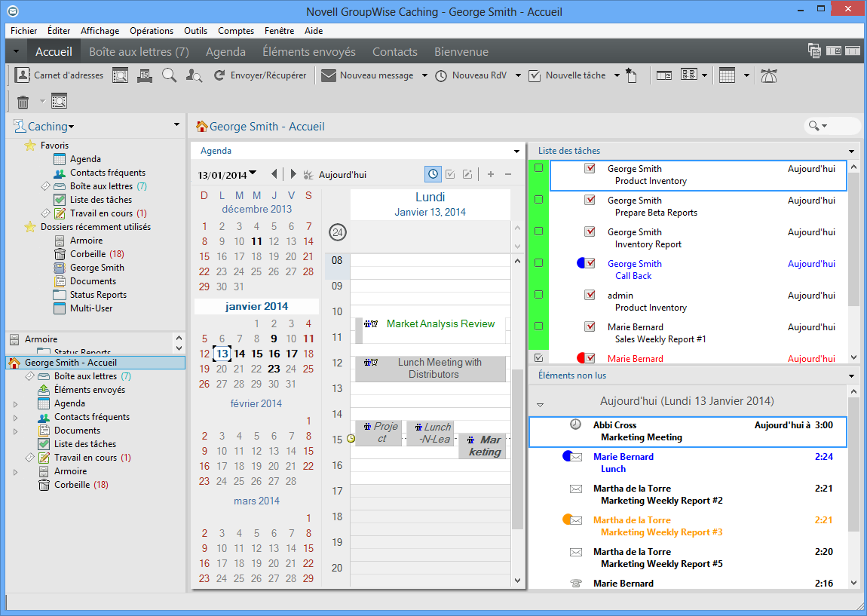867x616 pixels.
Task: Click the trash delete icon in toolbar
Action: [x=23, y=102]
